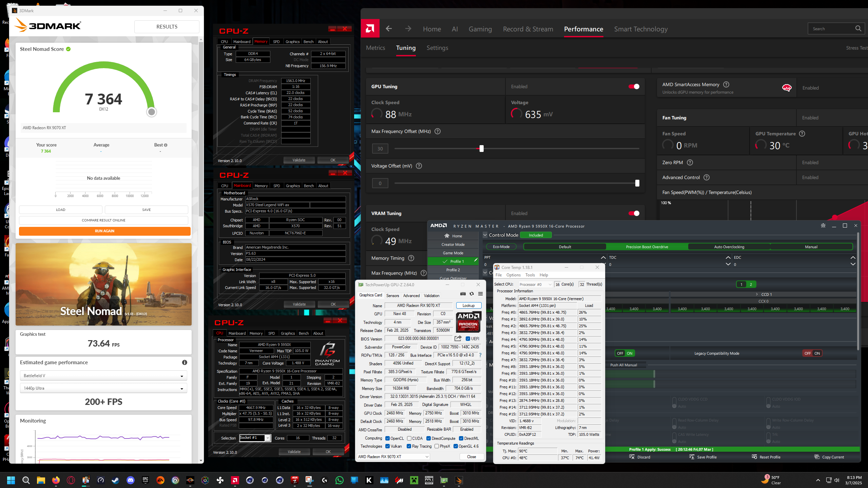
Task: Open the Gaming tab in AMD Software
Action: pos(480,29)
